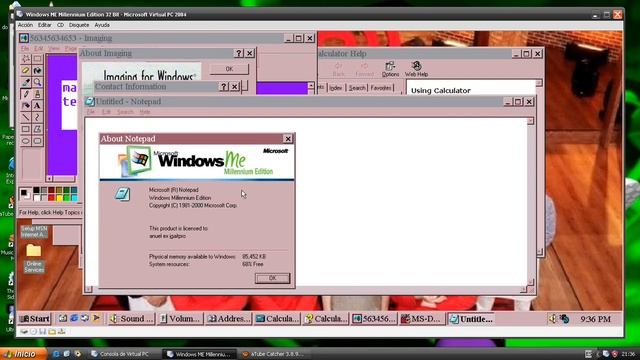Screen dimensions: 640x360
Task: Click the Forward arrow in Calculator Help
Action: pyautogui.click(x=364, y=69)
